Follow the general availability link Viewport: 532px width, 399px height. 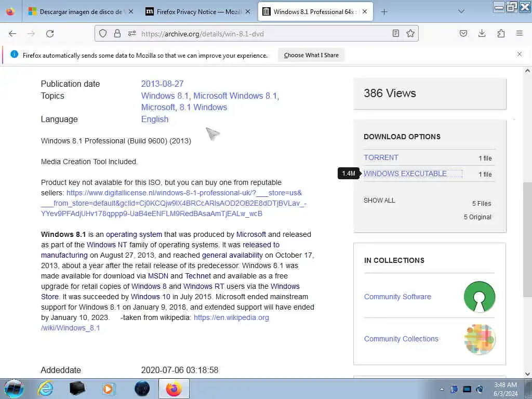[x=232, y=255]
